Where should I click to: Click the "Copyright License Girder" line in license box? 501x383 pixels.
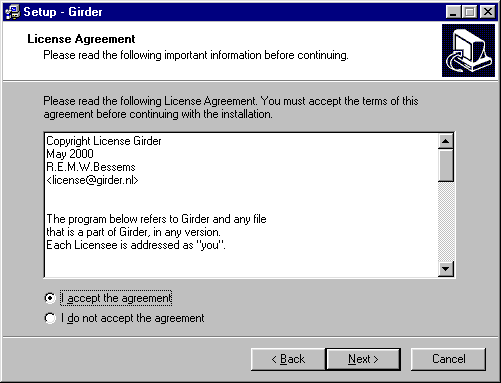tap(104, 141)
